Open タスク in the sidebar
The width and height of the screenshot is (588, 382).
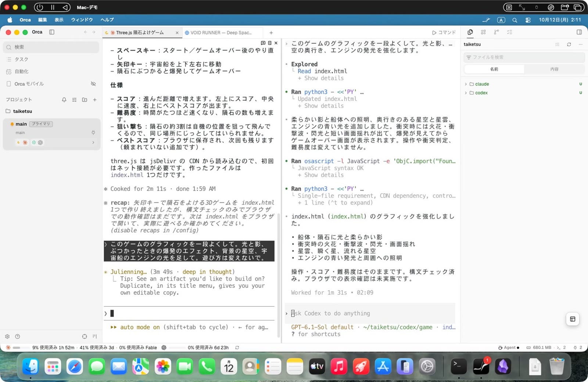[51, 59]
